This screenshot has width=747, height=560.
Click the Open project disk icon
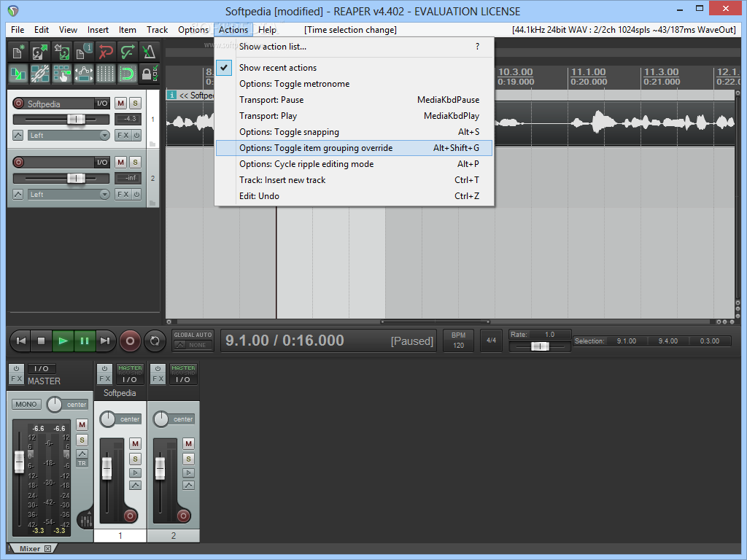[40, 52]
